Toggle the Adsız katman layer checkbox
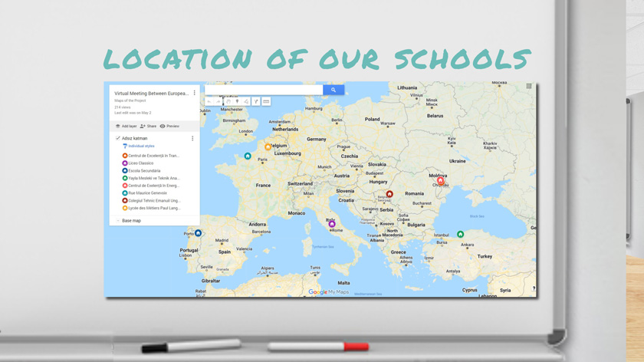Image resolution: width=644 pixels, height=362 pixels. 117,139
